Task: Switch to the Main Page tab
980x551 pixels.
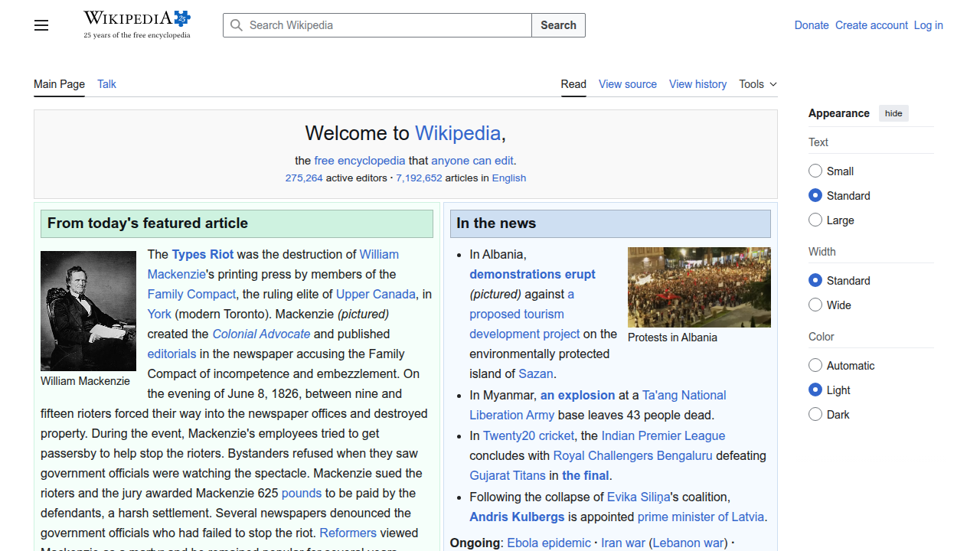Action: tap(59, 84)
